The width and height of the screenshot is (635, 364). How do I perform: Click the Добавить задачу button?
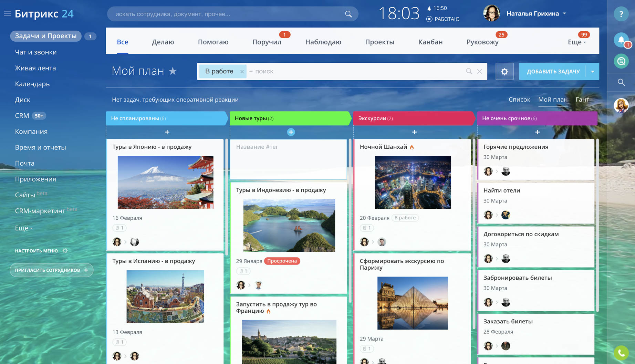point(553,71)
